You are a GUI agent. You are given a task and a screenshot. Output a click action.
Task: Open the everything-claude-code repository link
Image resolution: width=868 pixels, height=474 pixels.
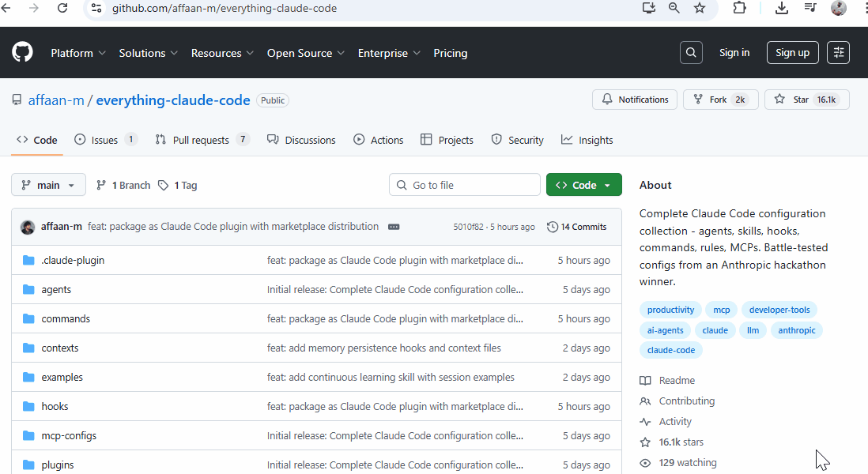click(x=172, y=100)
